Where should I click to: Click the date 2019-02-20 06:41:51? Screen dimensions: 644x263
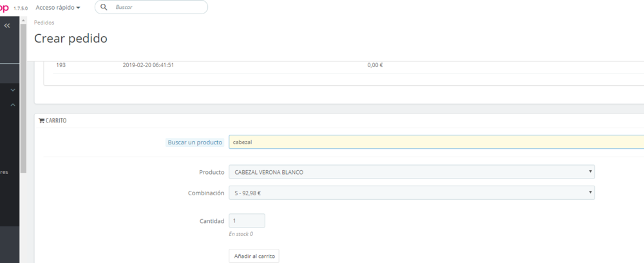[148, 65]
